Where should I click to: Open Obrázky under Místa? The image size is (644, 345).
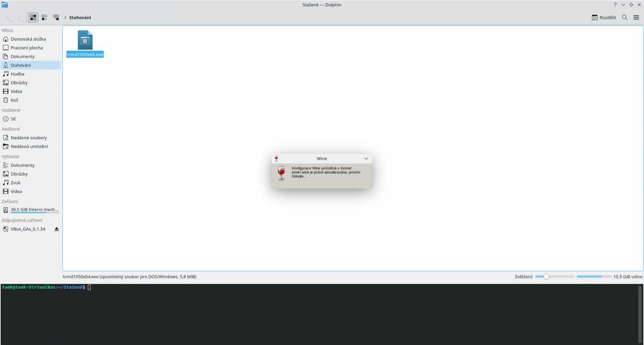pos(31,83)
